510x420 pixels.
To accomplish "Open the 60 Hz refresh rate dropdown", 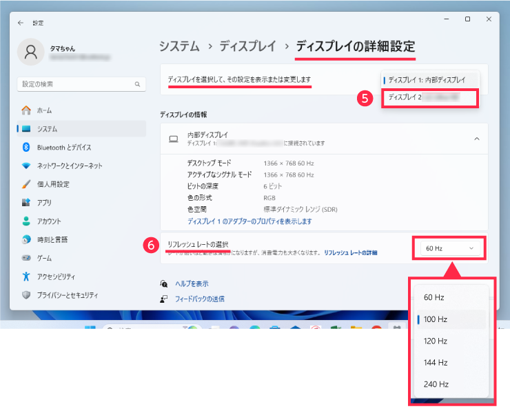I will (x=449, y=248).
